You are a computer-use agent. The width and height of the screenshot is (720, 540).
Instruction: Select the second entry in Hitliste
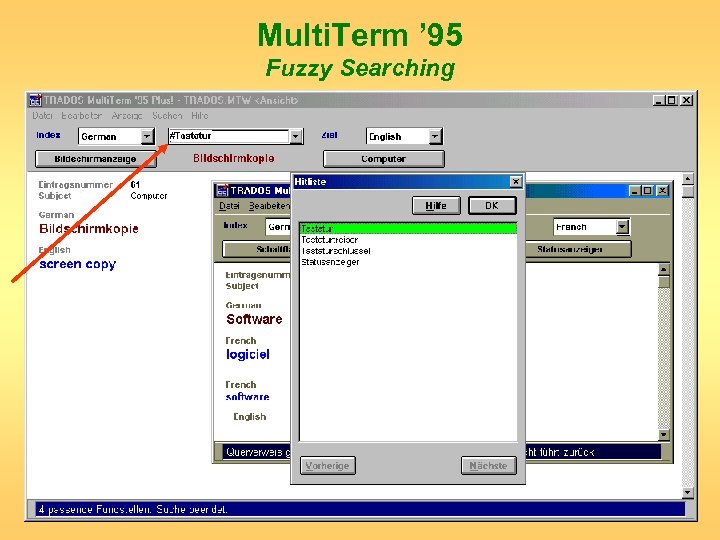pos(408,240)
